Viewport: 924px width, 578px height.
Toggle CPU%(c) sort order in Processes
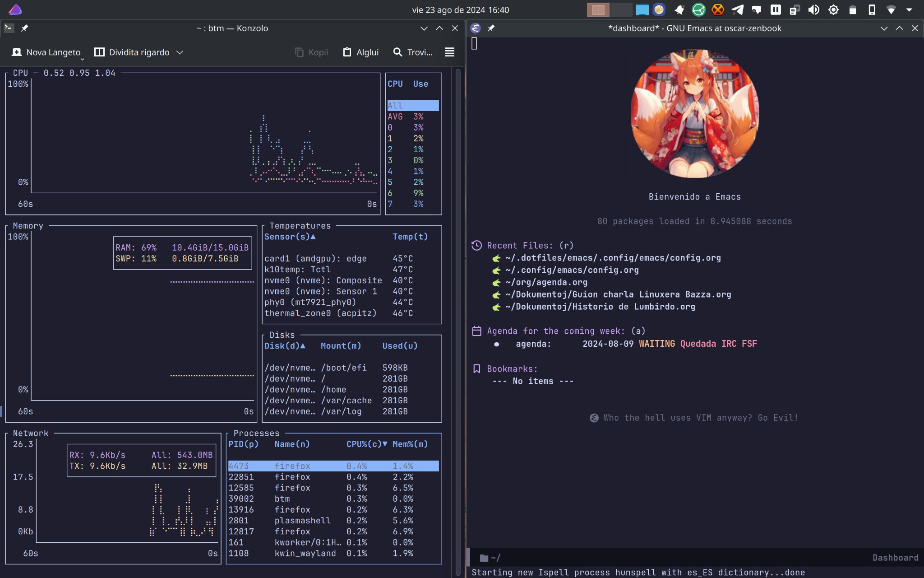[x=367, y=444]
